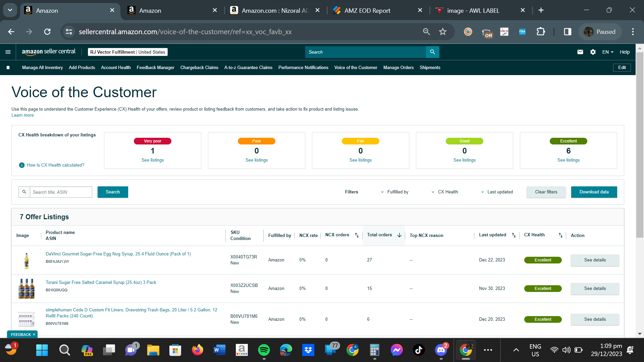Click the Clear filters button

pyautogui.click(x=546, y=192)
